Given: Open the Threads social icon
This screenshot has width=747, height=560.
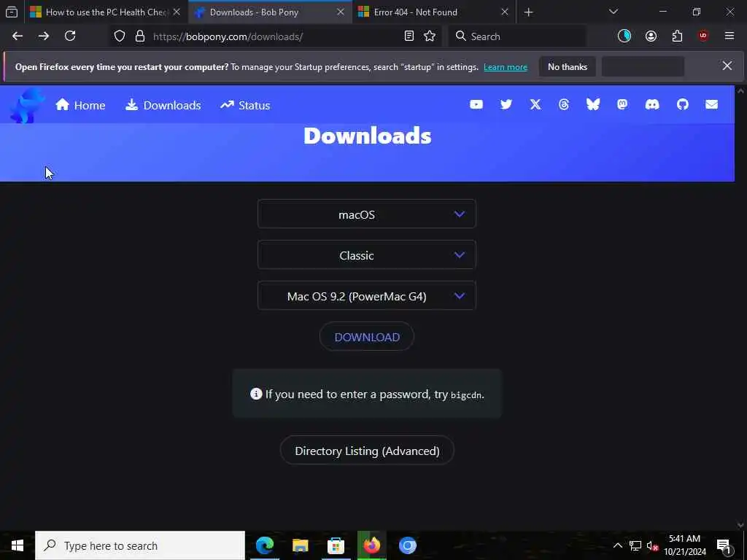Looking at the screenshot, I should click(564, 104).
